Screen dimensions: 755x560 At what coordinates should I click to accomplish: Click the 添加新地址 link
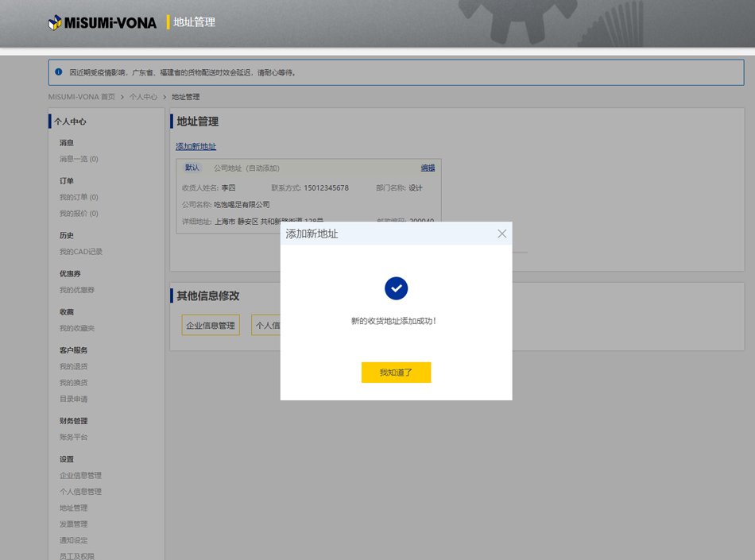[196, 146]
